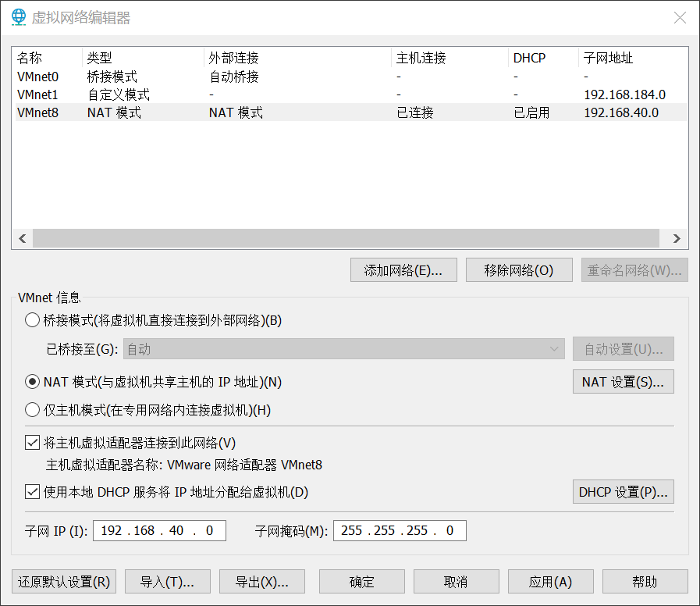This screenshot has width=700, height=606.
Task: Click the 子网 IP address field
Action: tap(159, 530)
